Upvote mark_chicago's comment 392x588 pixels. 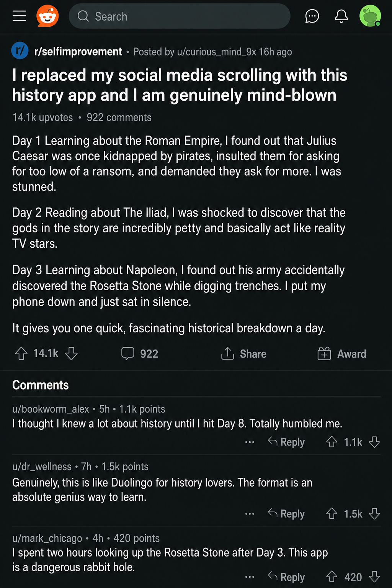pos(332,577)
